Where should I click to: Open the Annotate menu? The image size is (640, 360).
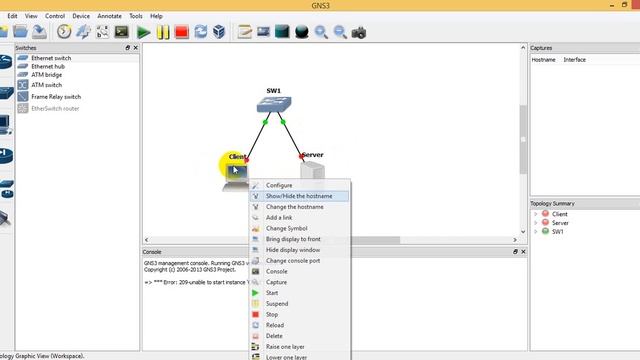click(x=109, y=16)
